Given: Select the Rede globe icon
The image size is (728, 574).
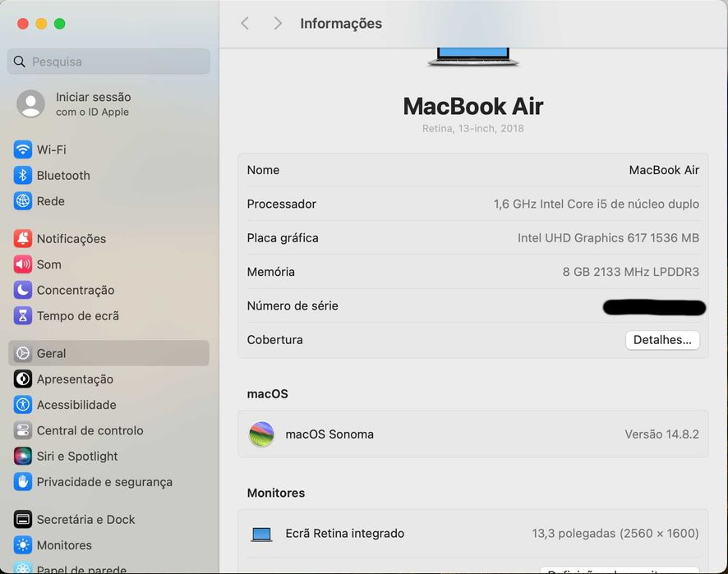Looking at the screenshot, I should 23,201.
